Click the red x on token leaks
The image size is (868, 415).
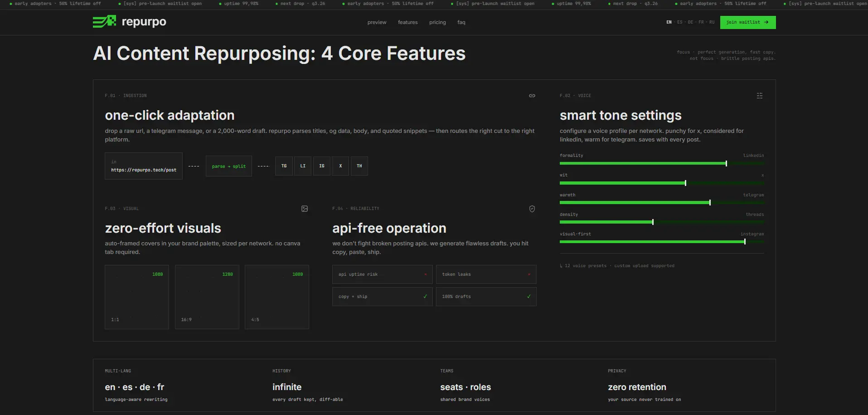529,274
